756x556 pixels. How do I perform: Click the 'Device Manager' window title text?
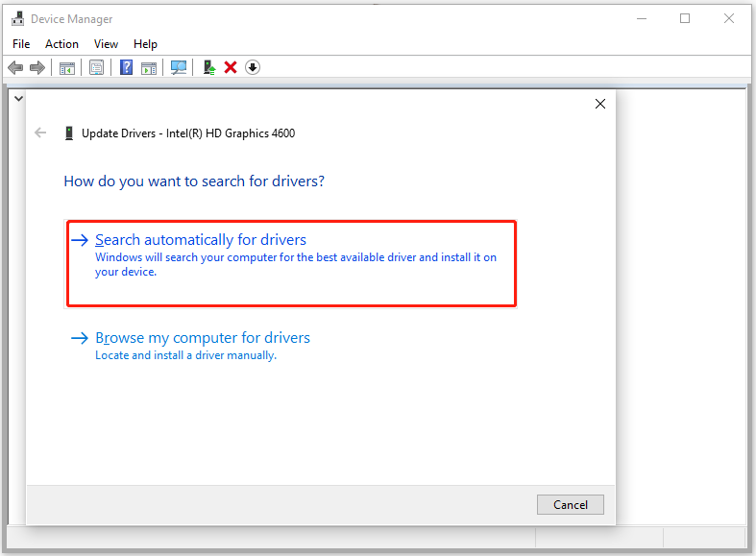click(71, 19)
